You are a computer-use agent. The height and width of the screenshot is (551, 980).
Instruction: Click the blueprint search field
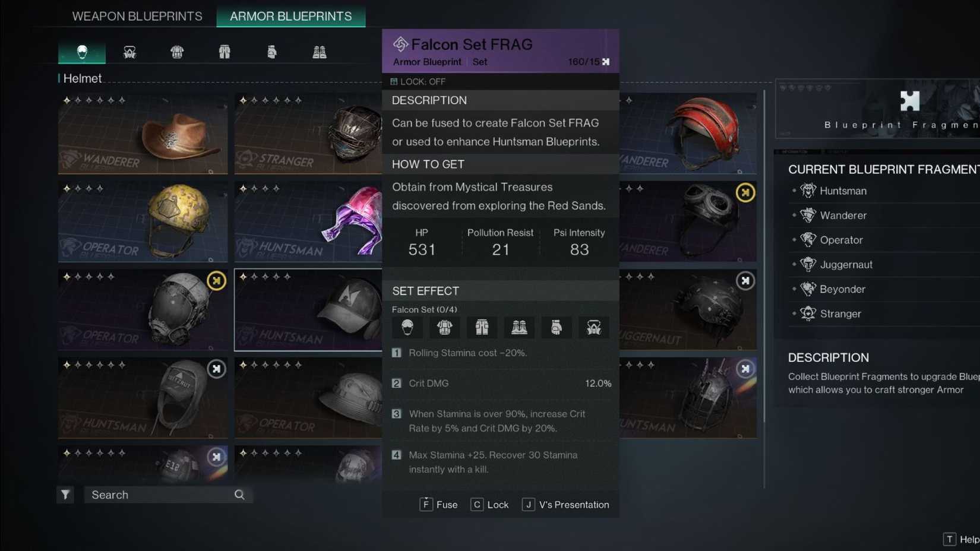(169, 495)
